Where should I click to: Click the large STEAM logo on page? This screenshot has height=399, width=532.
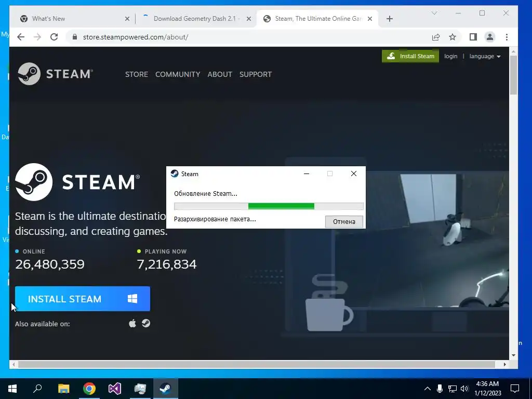(x=77, y=182)
